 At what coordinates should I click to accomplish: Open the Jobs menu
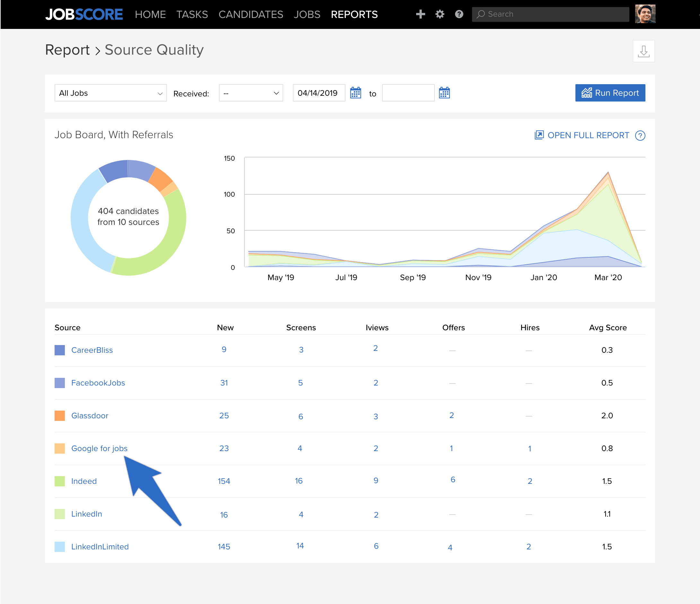pyautogui.click(x=307, y=14)
